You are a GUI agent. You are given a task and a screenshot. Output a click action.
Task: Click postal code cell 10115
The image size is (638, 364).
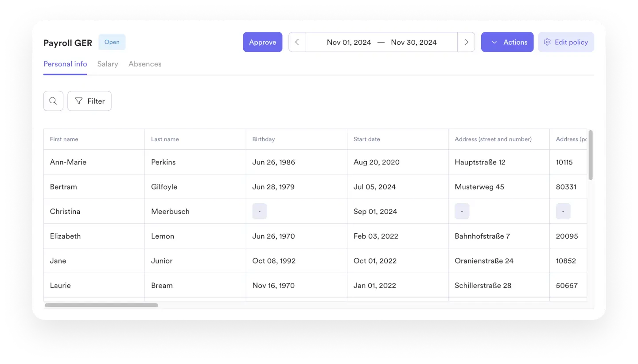coord(568,162)
